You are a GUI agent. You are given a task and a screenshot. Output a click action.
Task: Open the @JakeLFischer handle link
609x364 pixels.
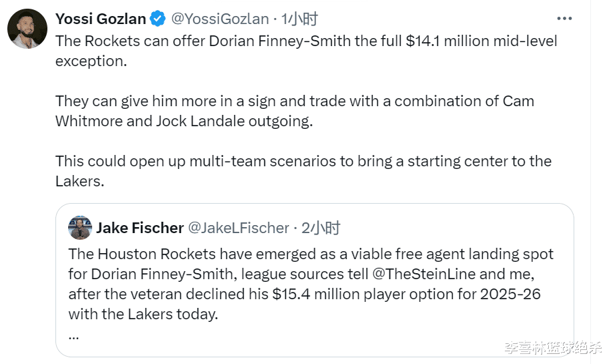tap(238, 228)
